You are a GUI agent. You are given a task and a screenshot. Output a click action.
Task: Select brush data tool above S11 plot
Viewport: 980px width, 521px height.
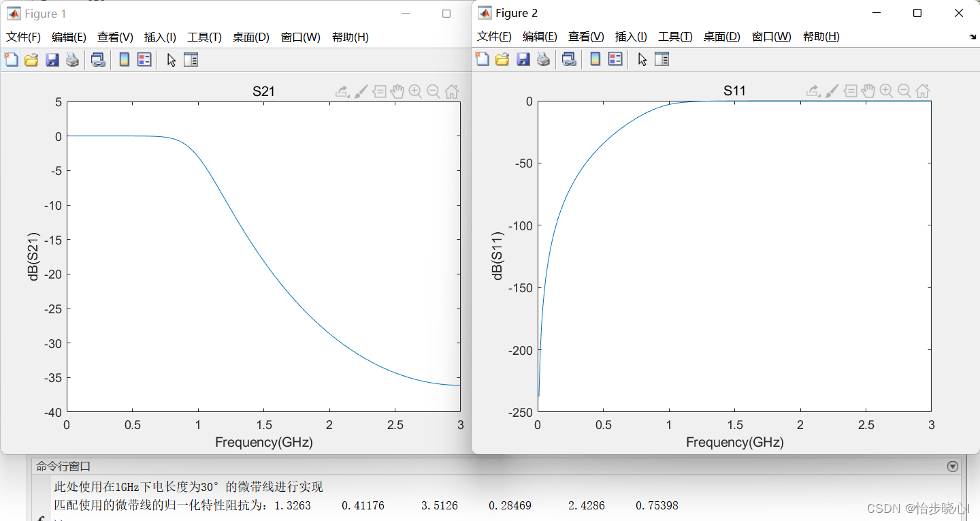[831, 91]
